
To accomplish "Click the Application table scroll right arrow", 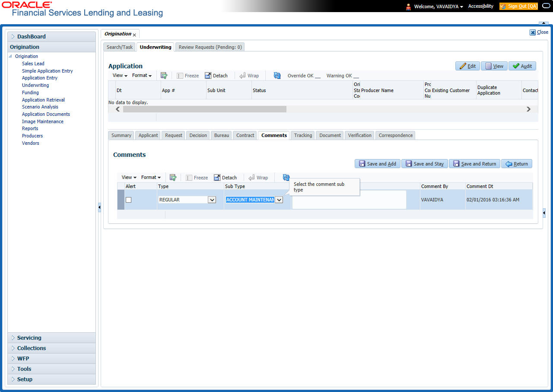I will tap(528, 109).
